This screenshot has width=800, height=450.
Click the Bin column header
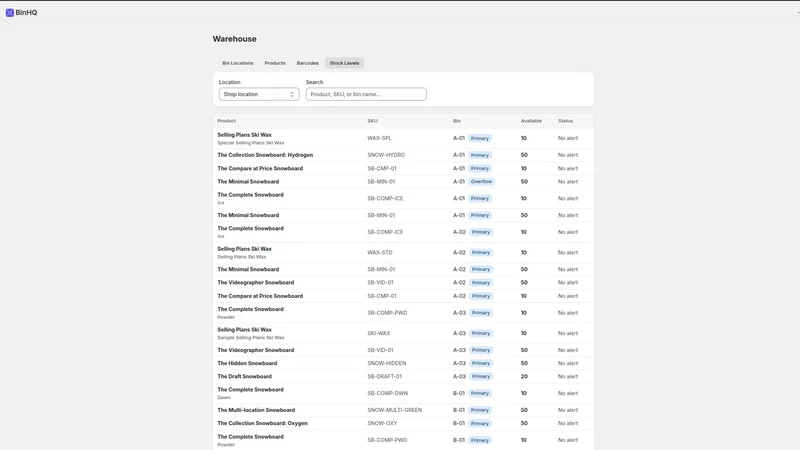point(457,121)
